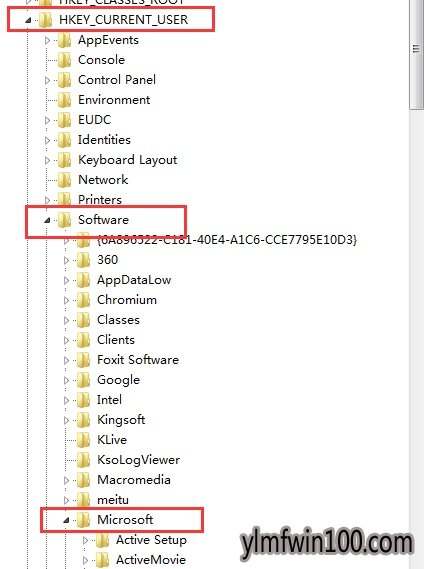The width and height of the screenshot is (424, 569).
Task: Click the Network folder icon
Action: (x=65, y=180)
